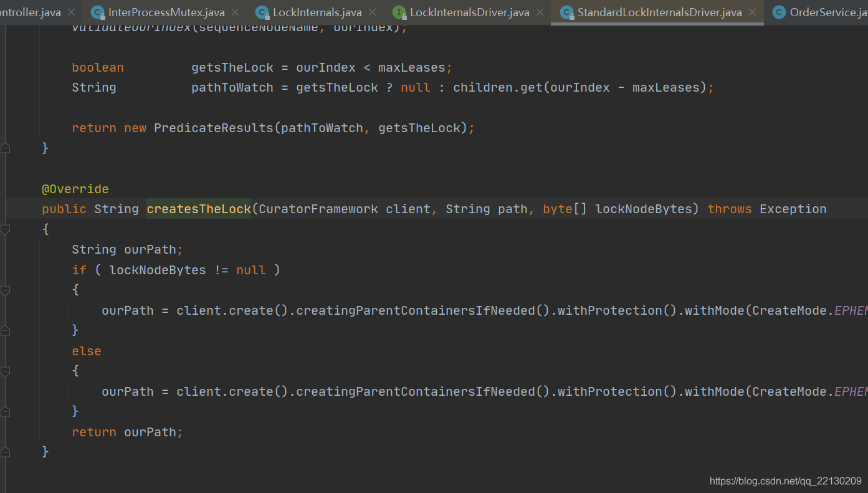Collapse fold marker at else-block closing brace
The image size is (868, 493).
[x=6, y=411]
